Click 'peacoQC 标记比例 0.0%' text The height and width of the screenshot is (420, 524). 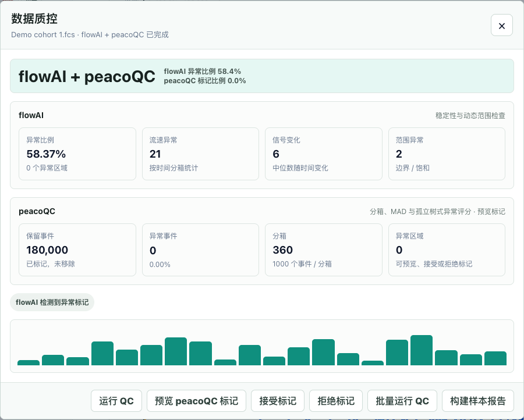click(x=205, y=81)
